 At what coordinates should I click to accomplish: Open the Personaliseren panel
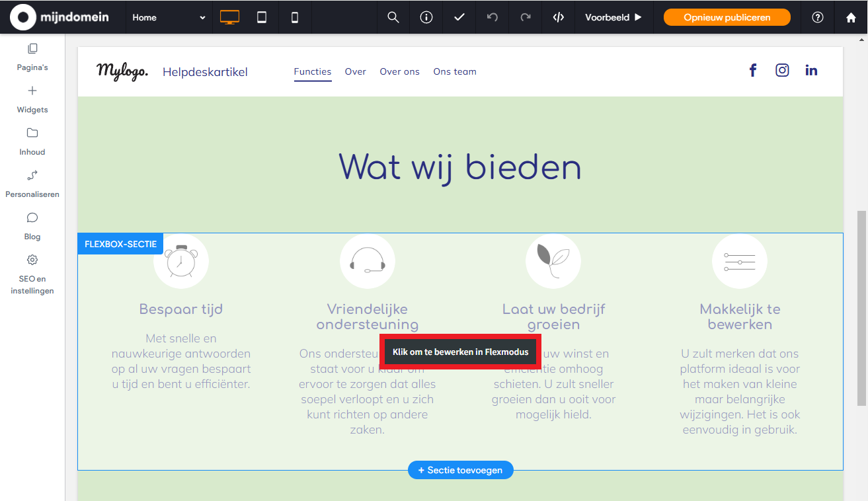click(32, 182)
